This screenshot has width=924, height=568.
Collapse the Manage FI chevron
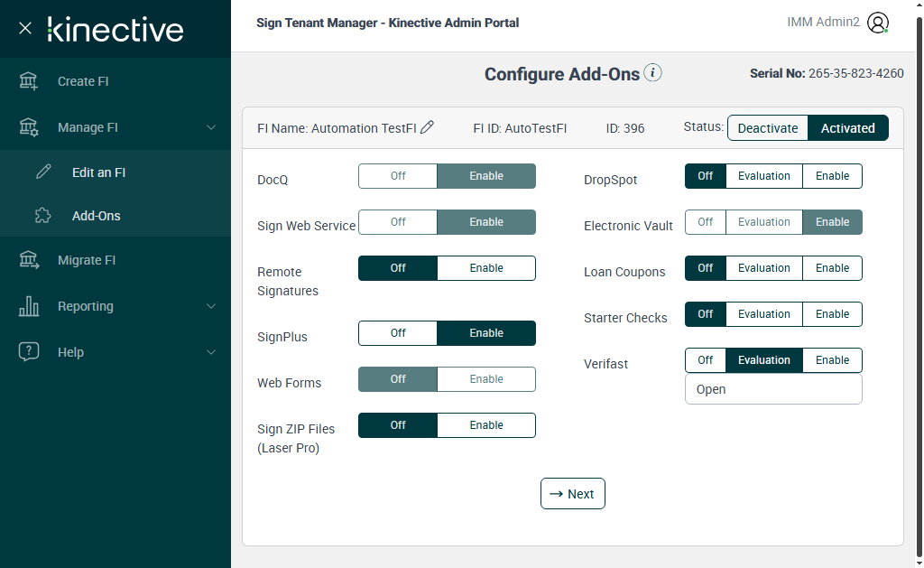click(x=211, y=127)
